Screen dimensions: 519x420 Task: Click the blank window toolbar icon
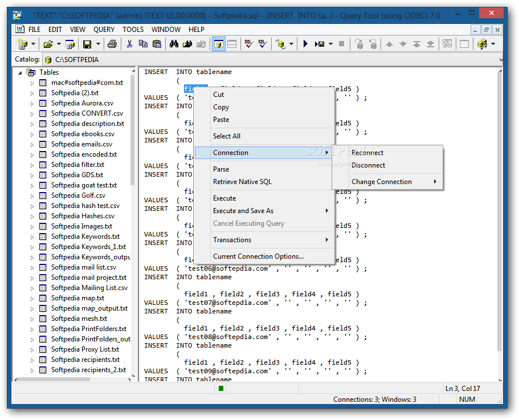[464, 44]
